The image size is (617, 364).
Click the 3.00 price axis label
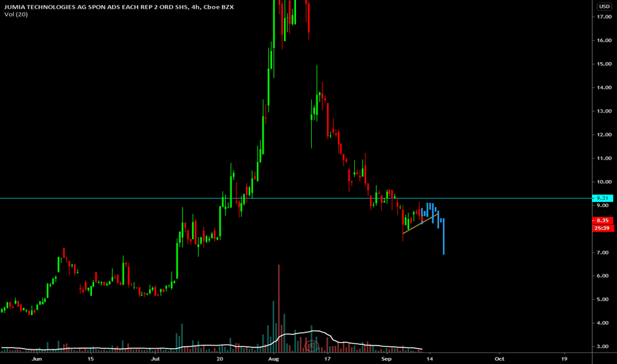602,347
